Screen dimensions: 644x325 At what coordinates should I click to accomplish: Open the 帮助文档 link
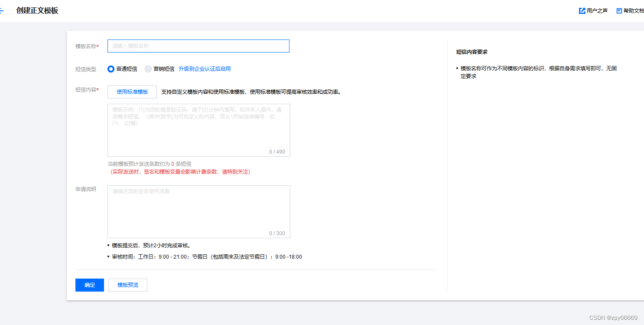(633, 10)
